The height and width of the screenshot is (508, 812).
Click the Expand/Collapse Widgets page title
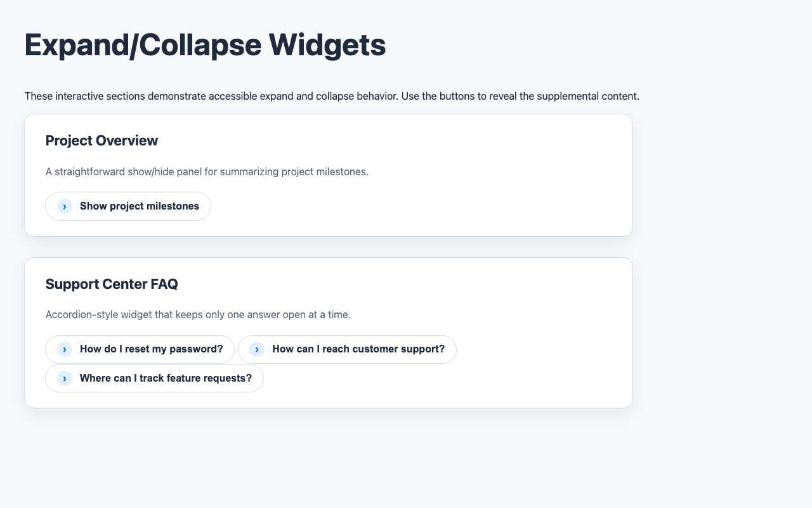pos(204,44)
